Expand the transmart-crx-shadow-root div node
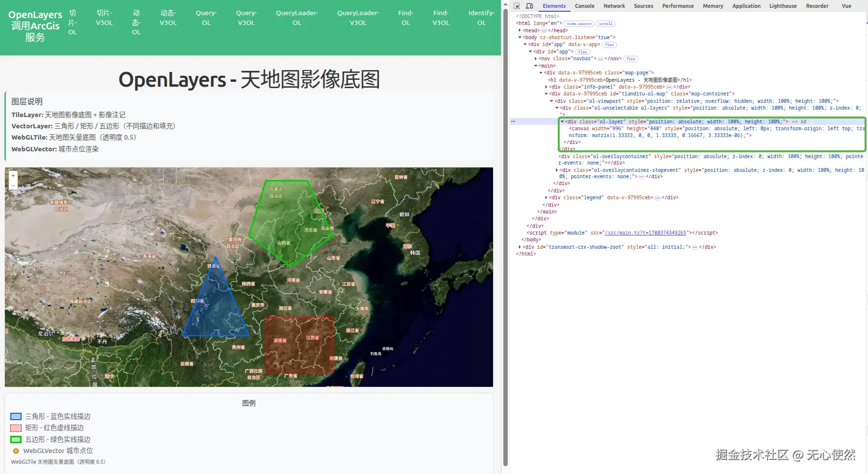The width and height of the screenshot is (868, 474). coord(520,247)
